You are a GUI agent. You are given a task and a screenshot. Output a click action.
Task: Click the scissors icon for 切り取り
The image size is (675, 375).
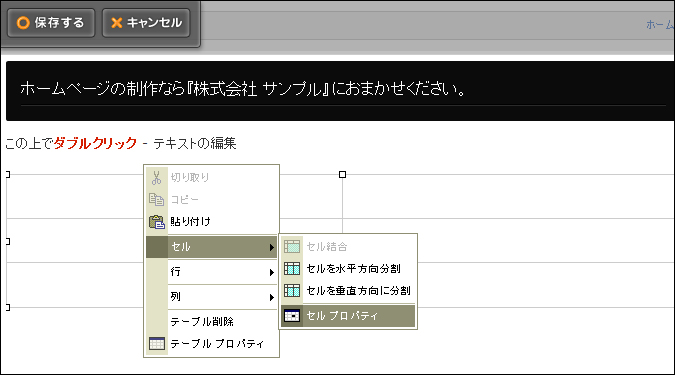(x=156, y=177)
